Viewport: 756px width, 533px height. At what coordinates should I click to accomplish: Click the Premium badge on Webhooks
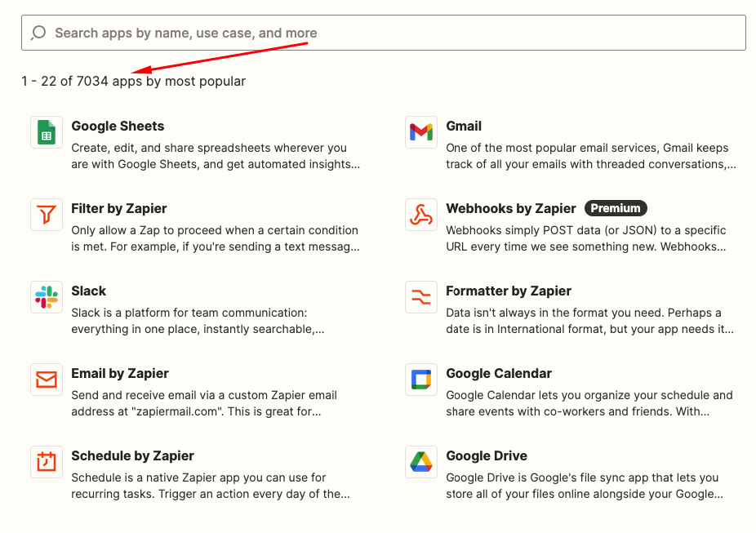pyautogui.click(x=616, y=208)
